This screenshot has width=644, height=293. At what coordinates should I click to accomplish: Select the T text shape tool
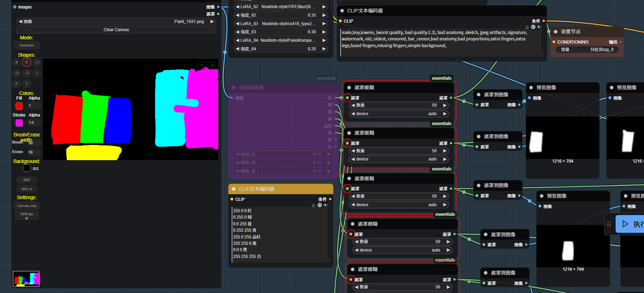pos(27,84)
